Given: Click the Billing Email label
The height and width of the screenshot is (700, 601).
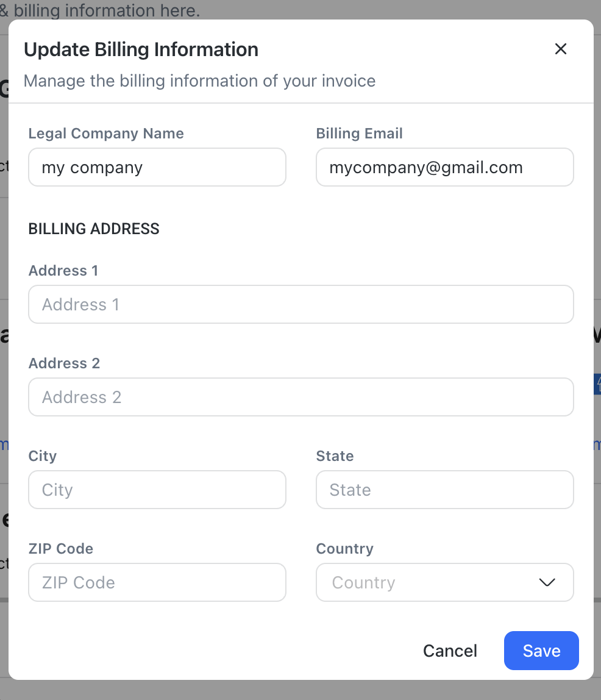Looking at the screenshot, I should coord(360,134).
